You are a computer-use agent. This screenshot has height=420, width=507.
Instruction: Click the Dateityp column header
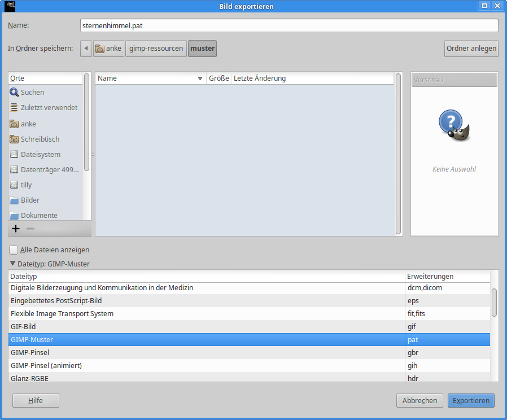tap(207, 277)
